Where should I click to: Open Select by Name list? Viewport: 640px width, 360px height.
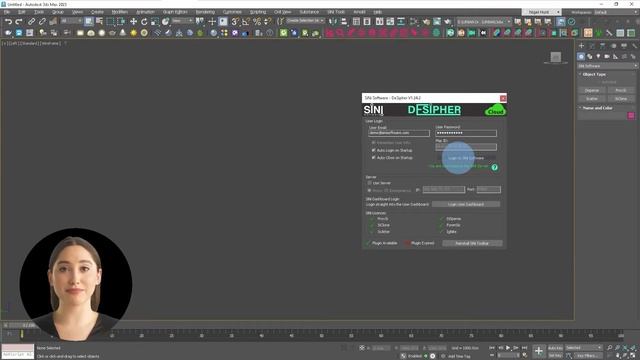pyautogui.click(x=99, y=21)
